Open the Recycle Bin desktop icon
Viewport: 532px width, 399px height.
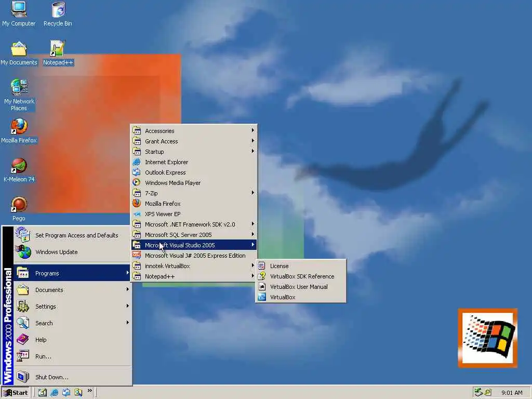pyautogui.click(x=58, y=14)
